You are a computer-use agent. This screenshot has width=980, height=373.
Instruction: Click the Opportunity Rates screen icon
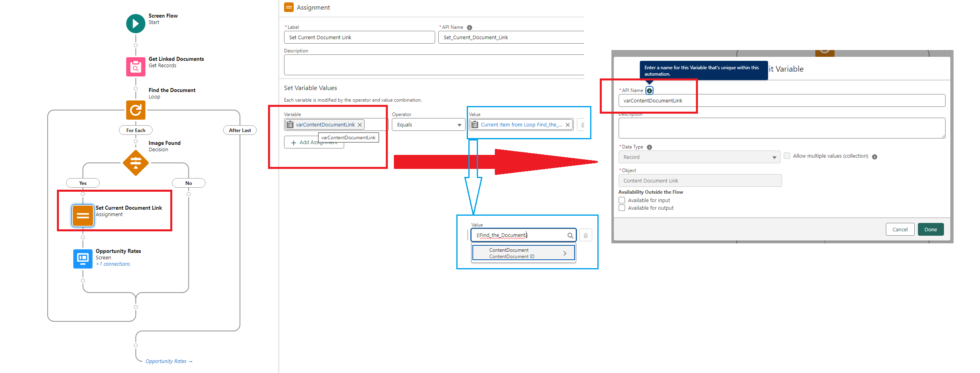83,259
